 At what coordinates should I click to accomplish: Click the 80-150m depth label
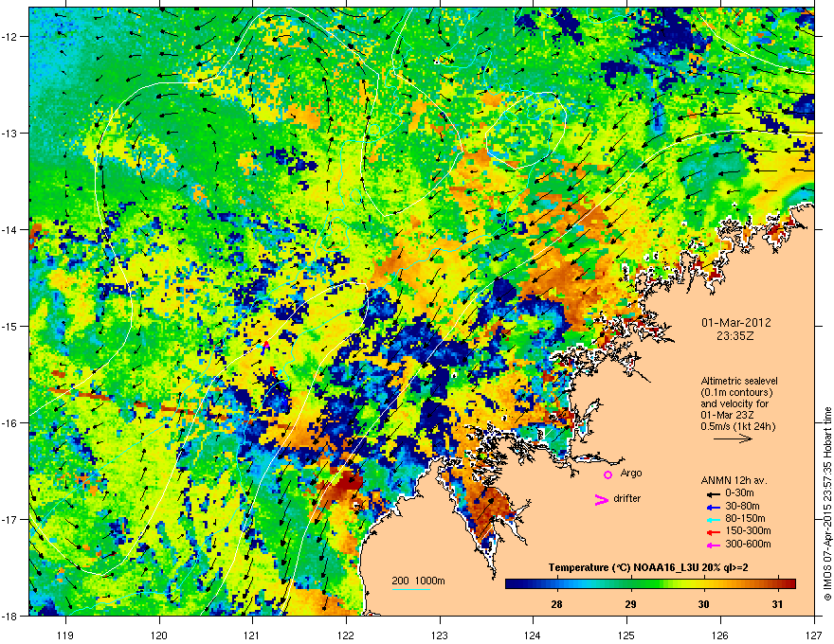[x=745, y=519]
